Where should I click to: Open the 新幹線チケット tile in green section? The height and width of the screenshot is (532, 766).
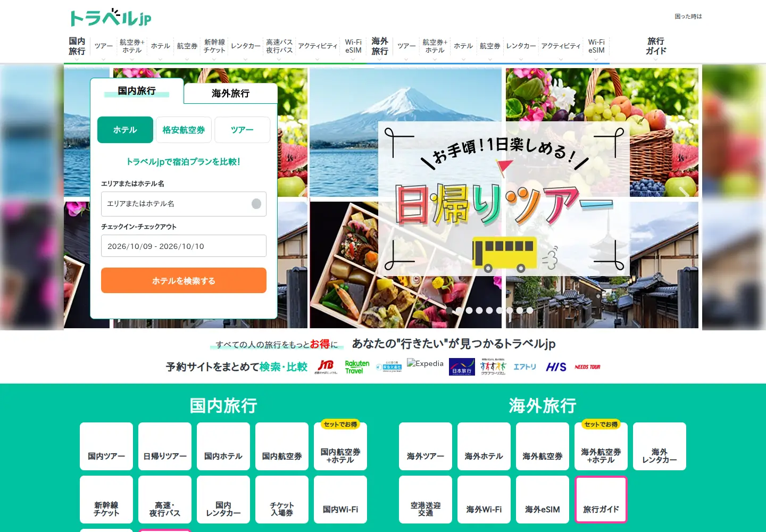(x=106, y=500)
